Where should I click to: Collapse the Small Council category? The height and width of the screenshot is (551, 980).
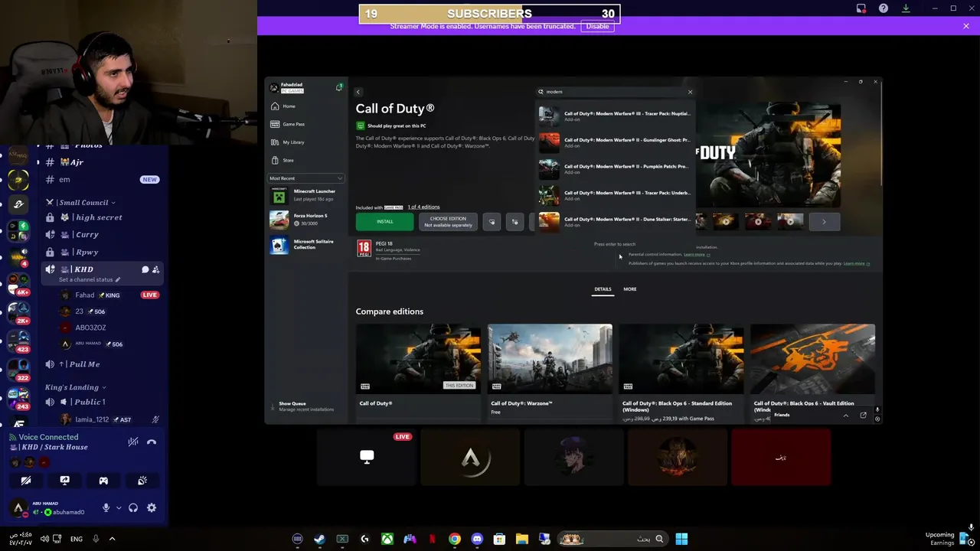coord(80,203)
